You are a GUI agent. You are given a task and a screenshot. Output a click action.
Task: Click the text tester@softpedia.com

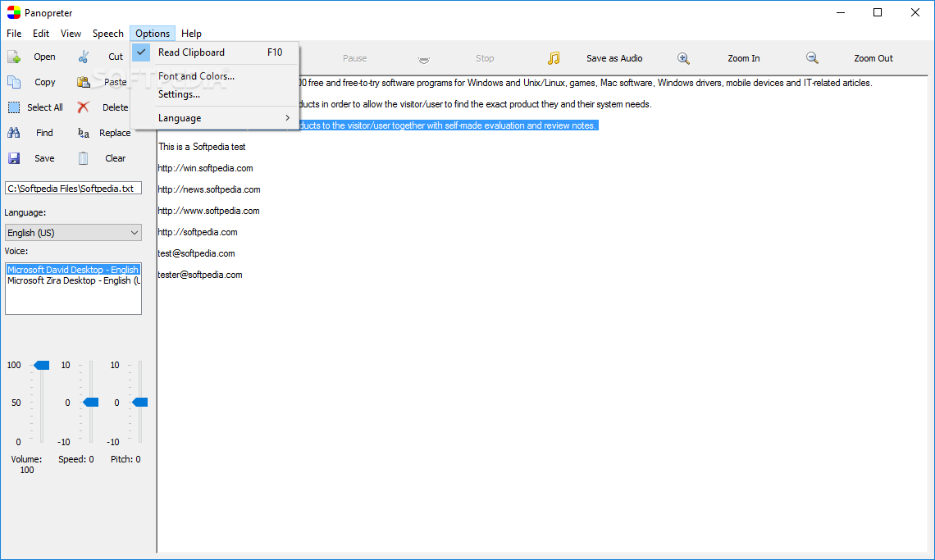200,275
